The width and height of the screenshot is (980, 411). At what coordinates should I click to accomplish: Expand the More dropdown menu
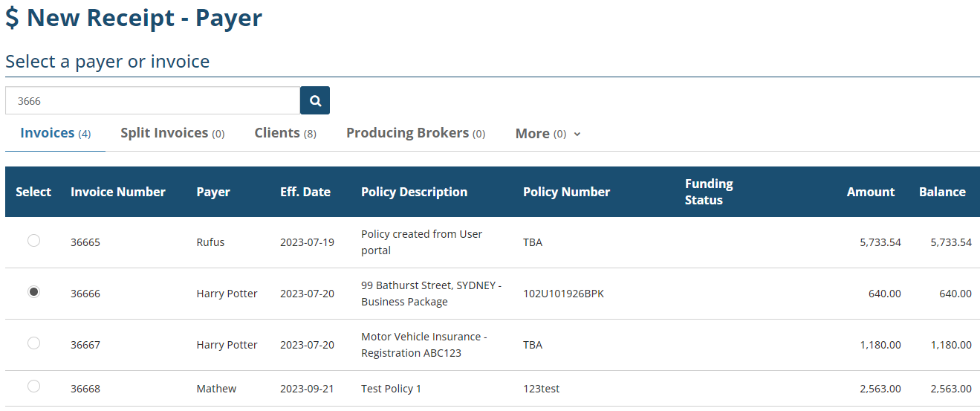pos(548,134)
